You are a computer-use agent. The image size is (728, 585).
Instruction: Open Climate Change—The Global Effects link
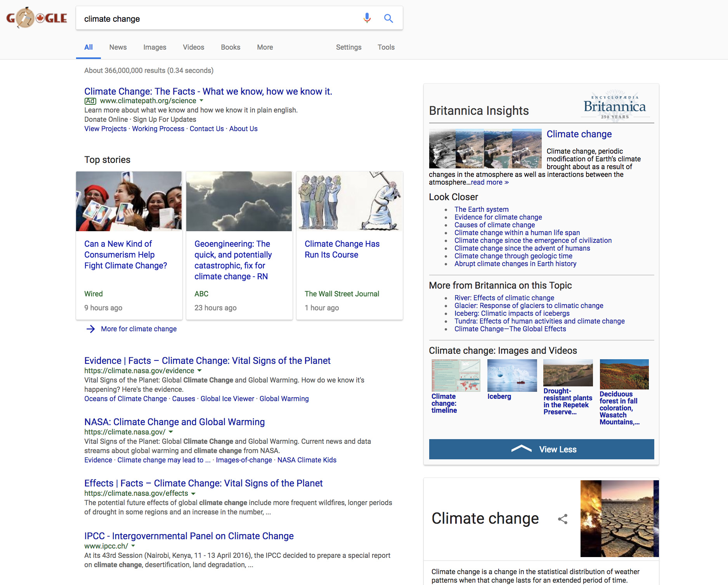(x=510, y=329)
